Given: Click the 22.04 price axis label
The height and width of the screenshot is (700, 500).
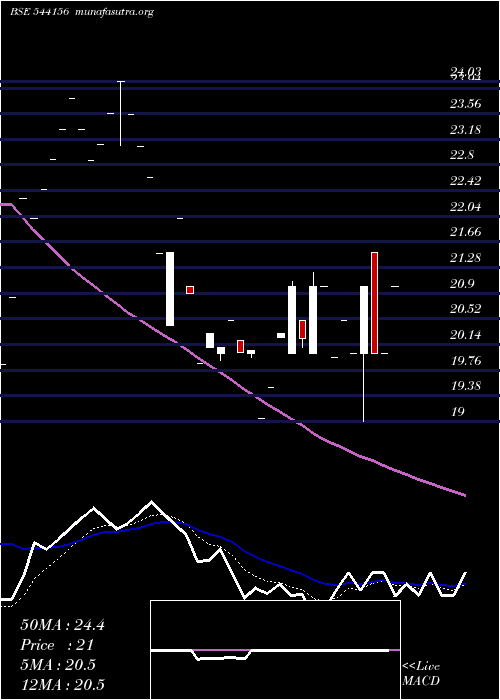Looking at the screenshot, I should pos(465,207).
